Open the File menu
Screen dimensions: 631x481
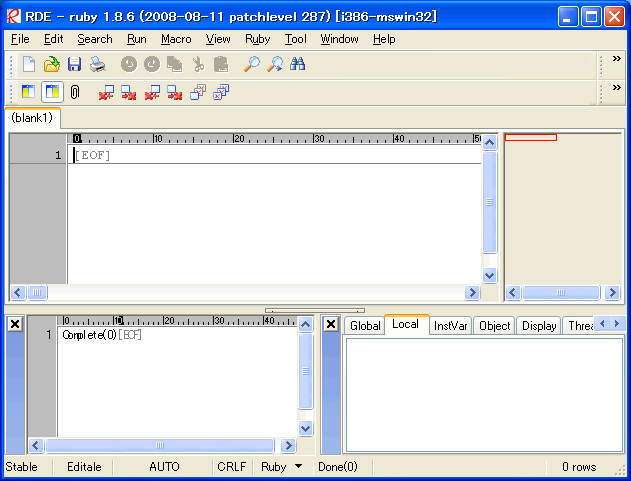(20, 39)
